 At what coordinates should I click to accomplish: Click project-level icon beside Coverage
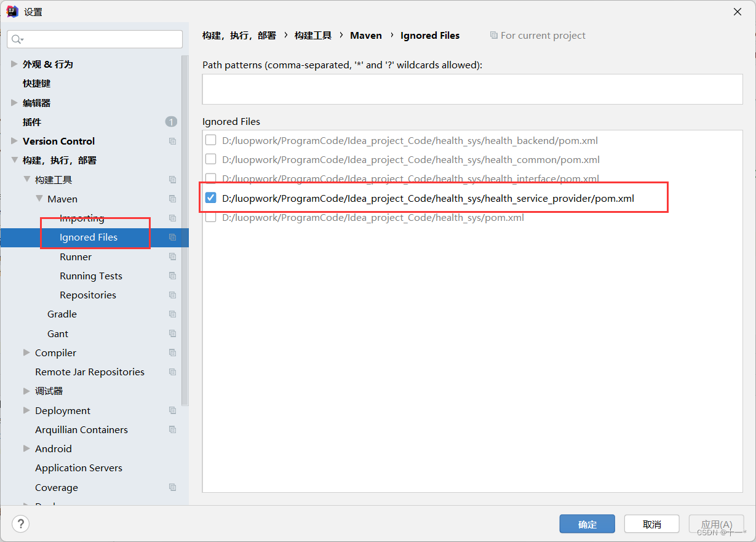click(172, 487)
